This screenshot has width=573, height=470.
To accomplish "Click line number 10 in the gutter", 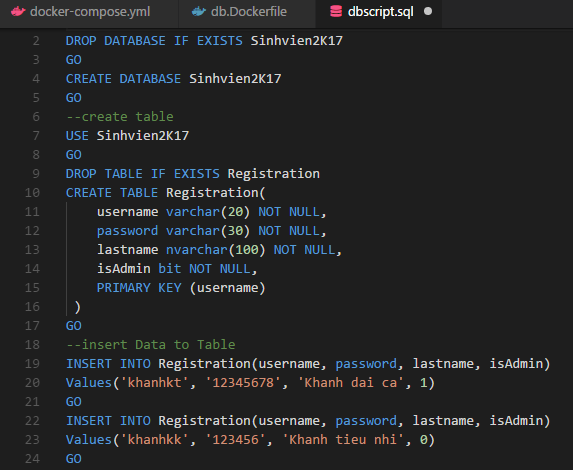I will (32, 193).
